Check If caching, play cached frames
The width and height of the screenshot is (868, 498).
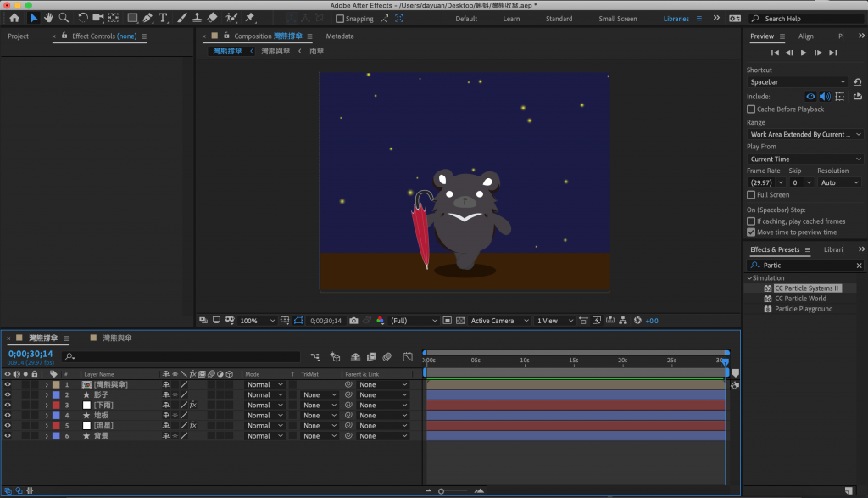point(751,221)
